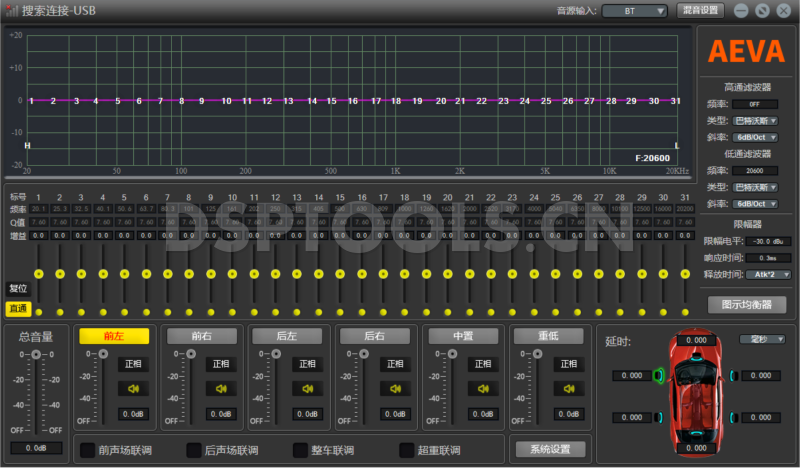Select the front-left green speaker on car diagram
This screenshot has width=800, height=468.
(657, 376)
